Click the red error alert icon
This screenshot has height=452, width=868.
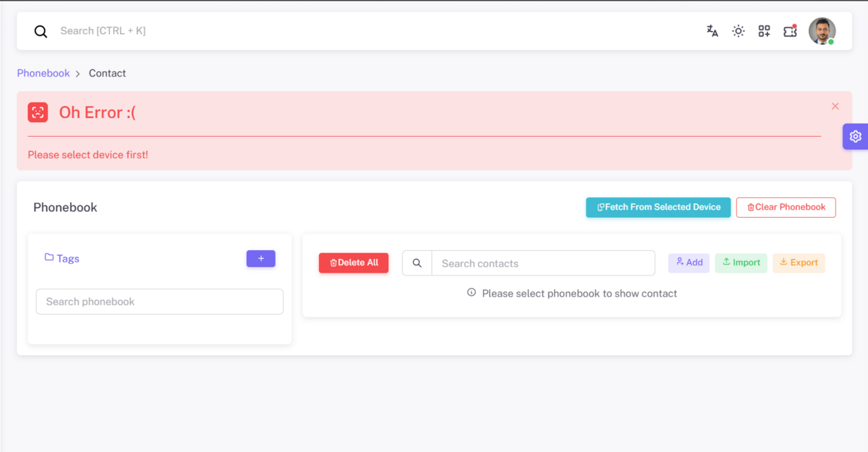point(38,112)
